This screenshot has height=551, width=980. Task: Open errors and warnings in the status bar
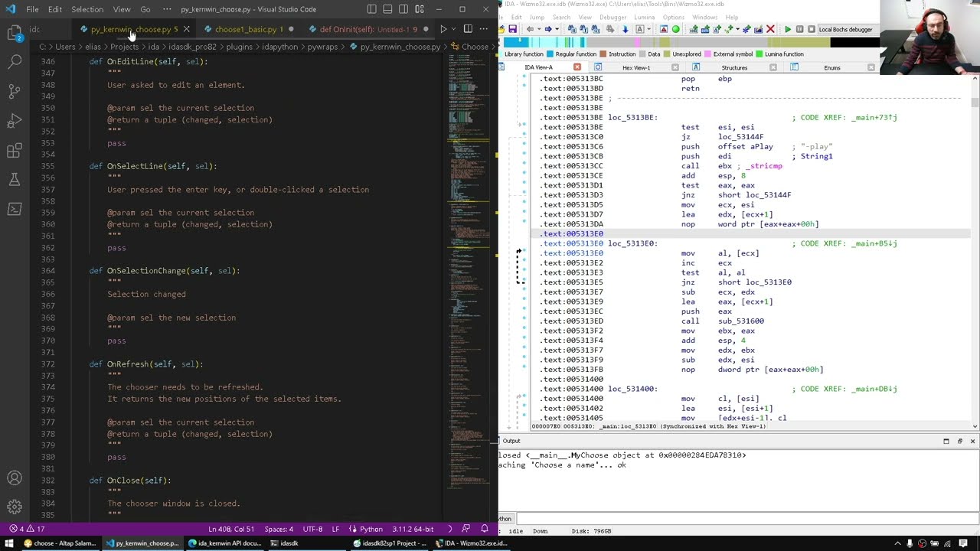[27, 529]
